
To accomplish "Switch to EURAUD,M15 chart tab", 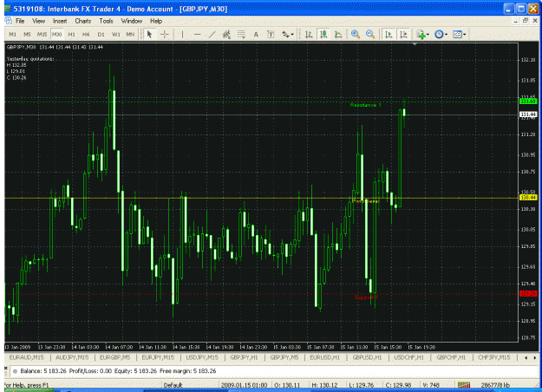I will click(27, 357).
